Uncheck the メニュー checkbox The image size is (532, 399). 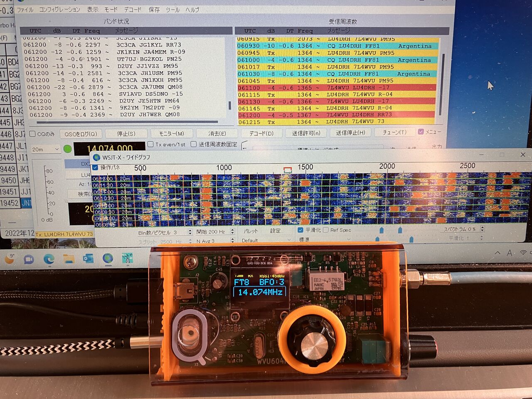click(421, 132)
